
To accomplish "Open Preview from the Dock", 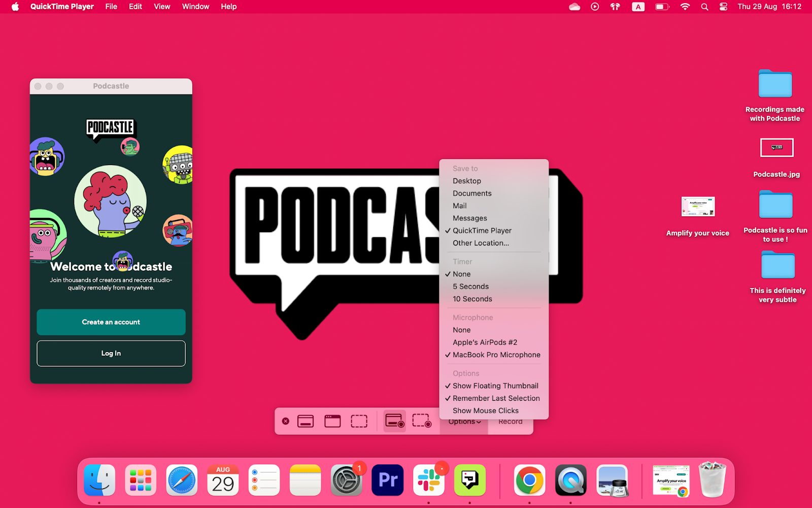I will coord(612,480).
